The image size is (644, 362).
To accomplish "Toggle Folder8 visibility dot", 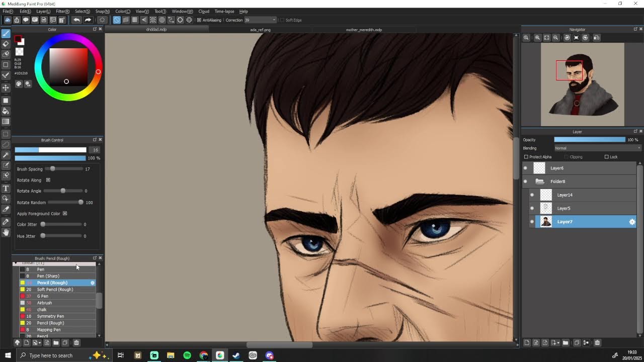I will click(526, 182).
